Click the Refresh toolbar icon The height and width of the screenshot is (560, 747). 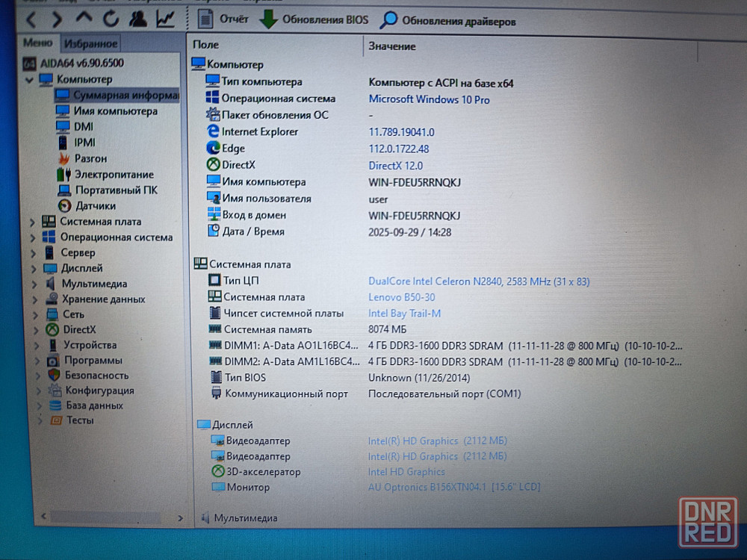(x=111, y=19)
